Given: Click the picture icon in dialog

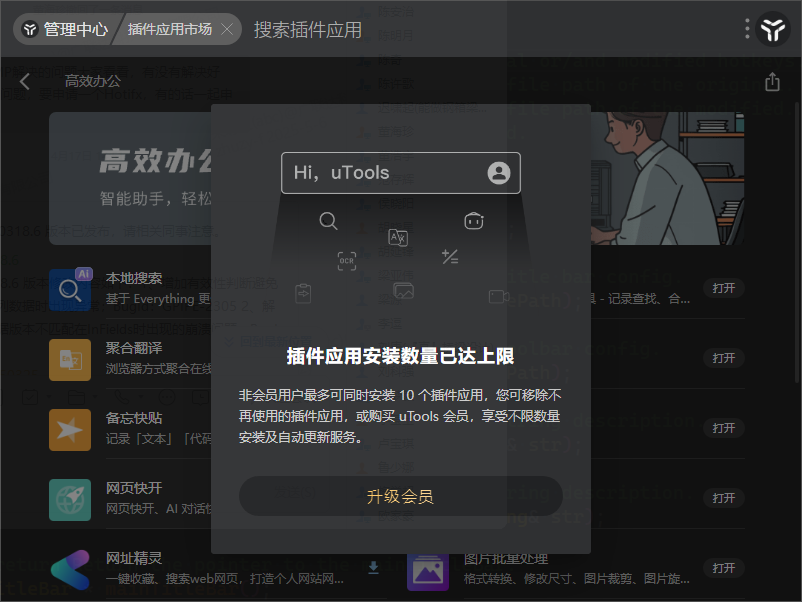Looking at the screenshot, I should pyautogui.click(x=404, y=291).
